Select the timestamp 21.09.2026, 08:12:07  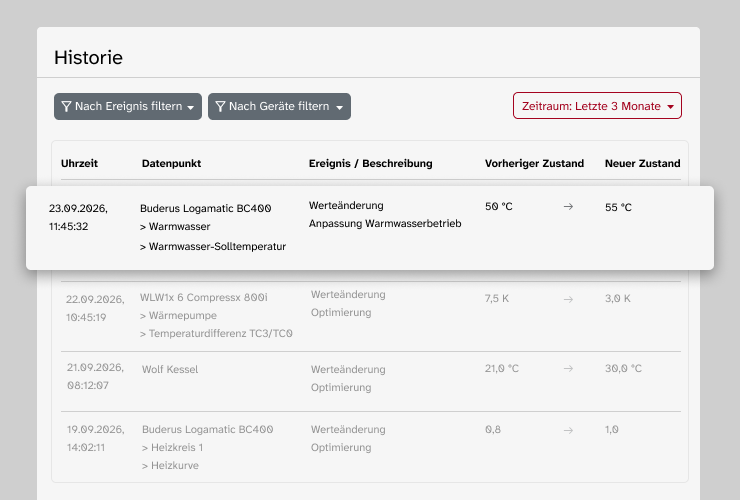pyautogui.click(x=95, y=376)
